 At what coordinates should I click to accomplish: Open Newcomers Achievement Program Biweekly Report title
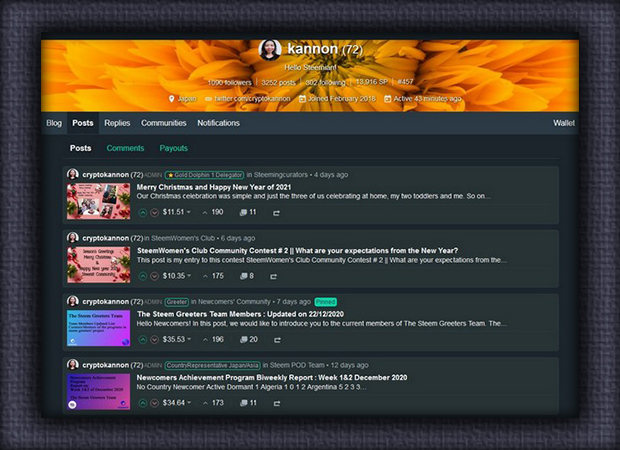(272, 377)
